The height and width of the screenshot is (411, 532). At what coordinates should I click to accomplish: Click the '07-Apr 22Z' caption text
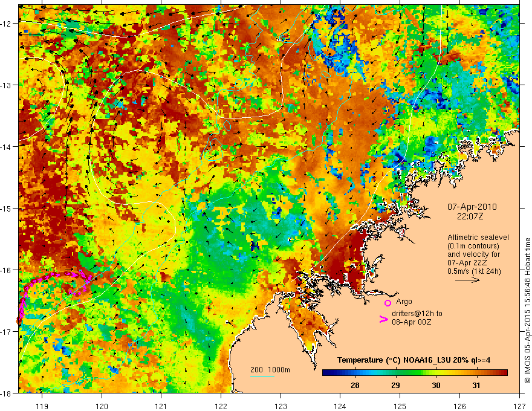pyautogui.click(x=467, y=263)
